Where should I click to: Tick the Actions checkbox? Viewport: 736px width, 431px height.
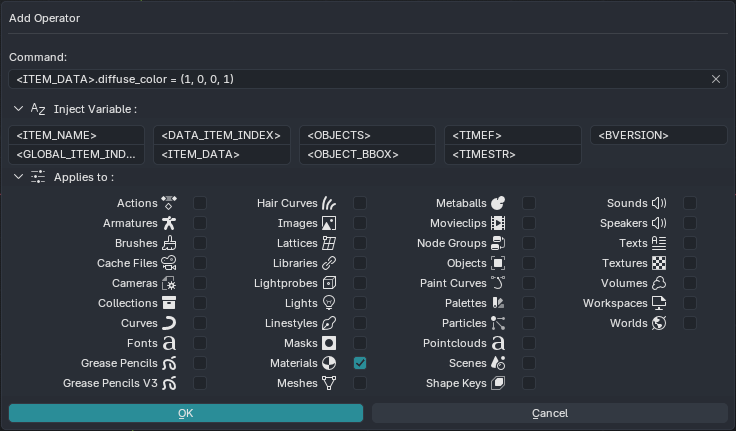(x=200, y=203)
